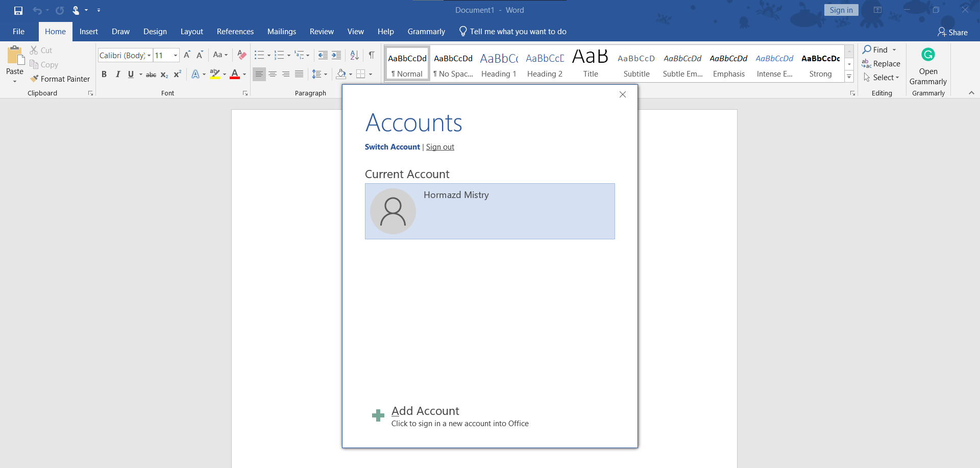Image resolution: width=980 pixels, height=468 pixels.
Task: Apply superscript formatting
Action: point(178,75)
